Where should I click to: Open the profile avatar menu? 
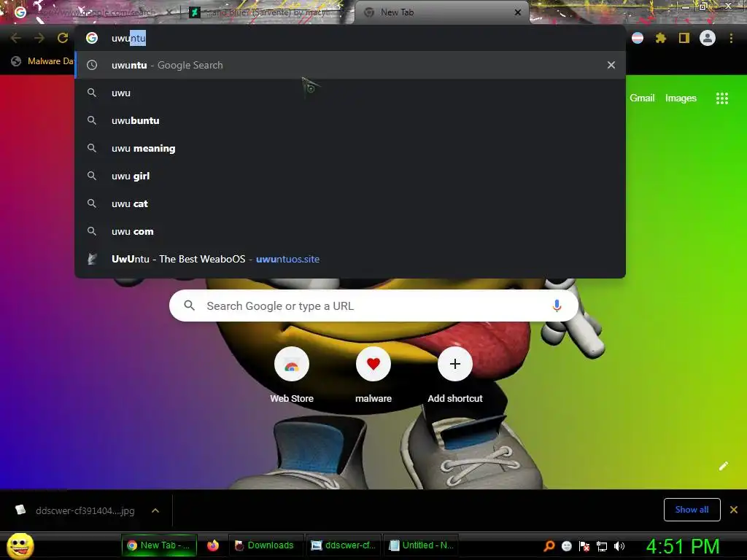[x=708, y=38]
